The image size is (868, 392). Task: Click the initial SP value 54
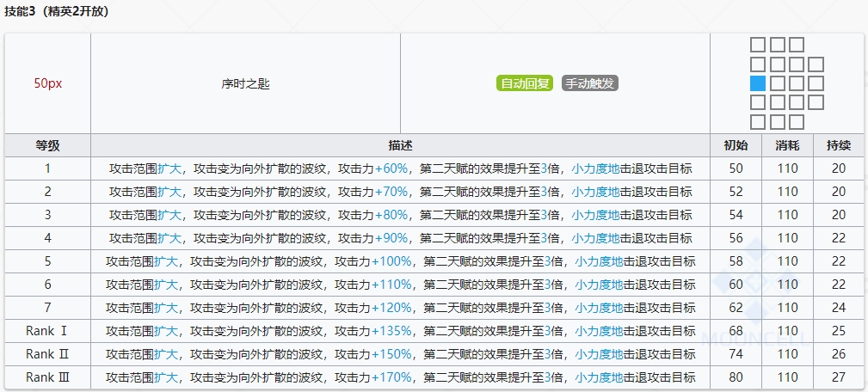tap(736, 215)
